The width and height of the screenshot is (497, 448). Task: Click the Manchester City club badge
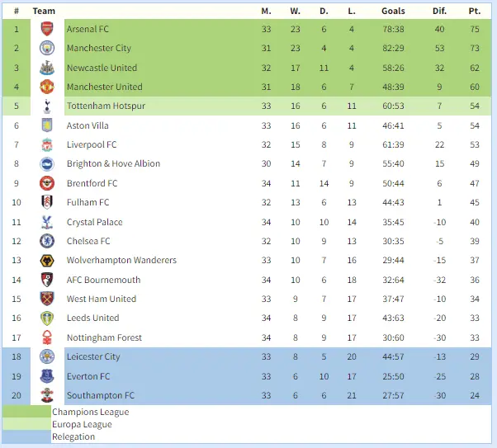click(x=46, y=49)
